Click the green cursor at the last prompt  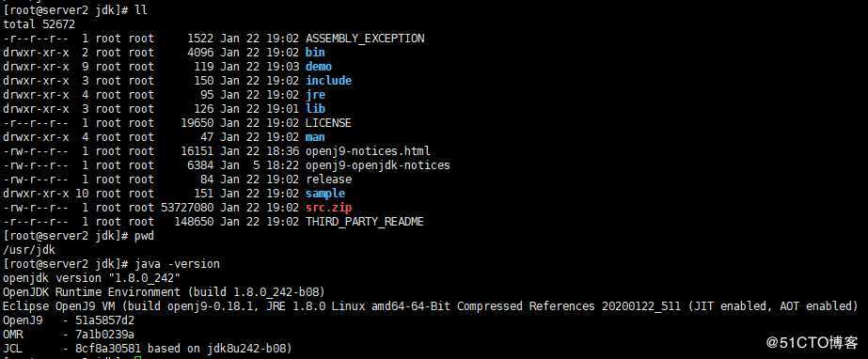coord(138,357)
